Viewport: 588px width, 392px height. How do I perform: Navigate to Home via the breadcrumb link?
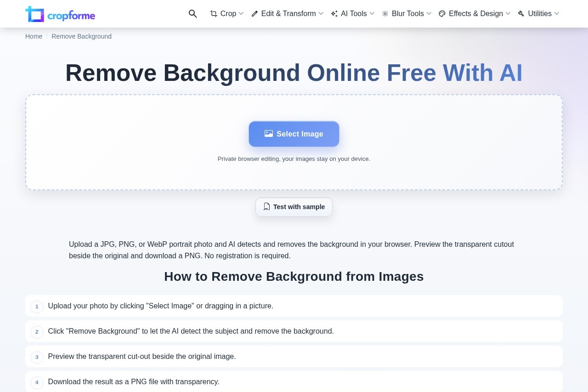coord(34,36)
